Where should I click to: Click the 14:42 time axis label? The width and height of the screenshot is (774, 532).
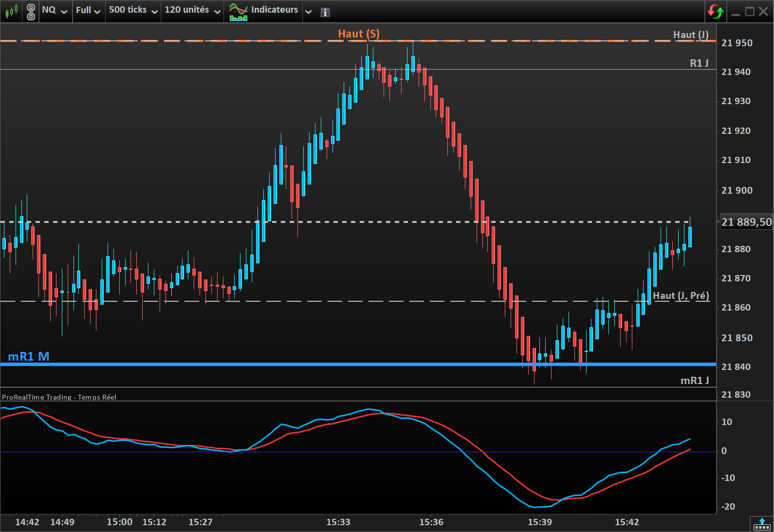(x=27, y=522)
